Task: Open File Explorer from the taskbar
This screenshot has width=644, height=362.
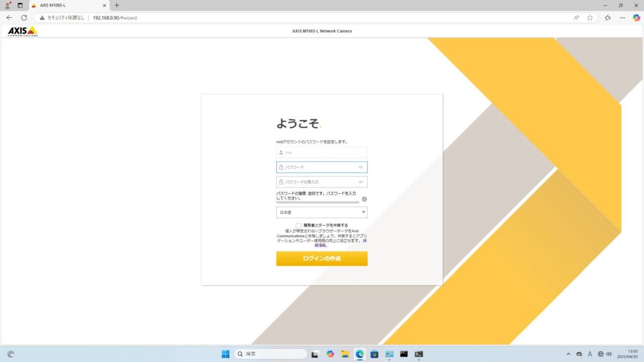Action: (x=345, y=354)
